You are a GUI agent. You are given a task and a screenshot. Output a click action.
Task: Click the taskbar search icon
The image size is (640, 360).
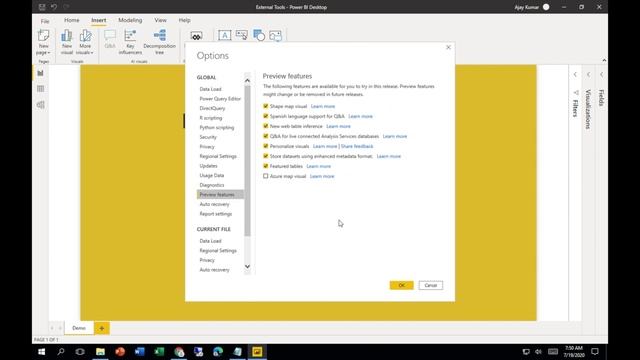point(61,351)
